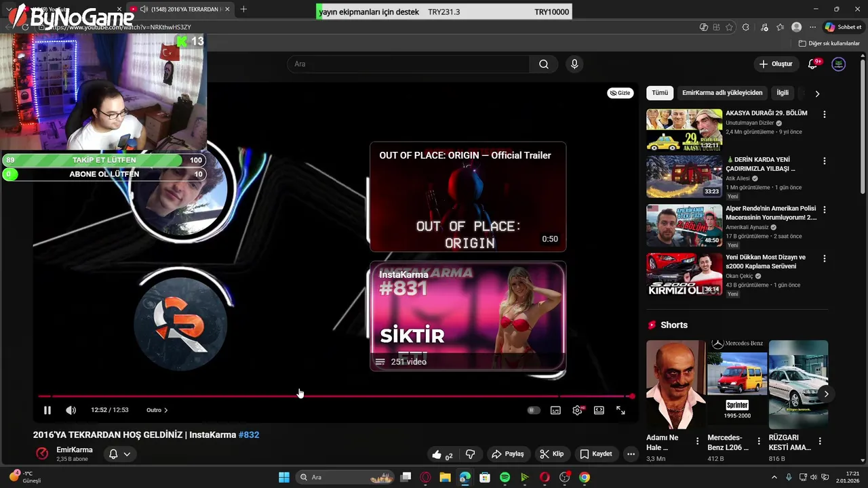Open the EmirKarma channel name link
The image size is (868, 488).
[x=75, y=450]
